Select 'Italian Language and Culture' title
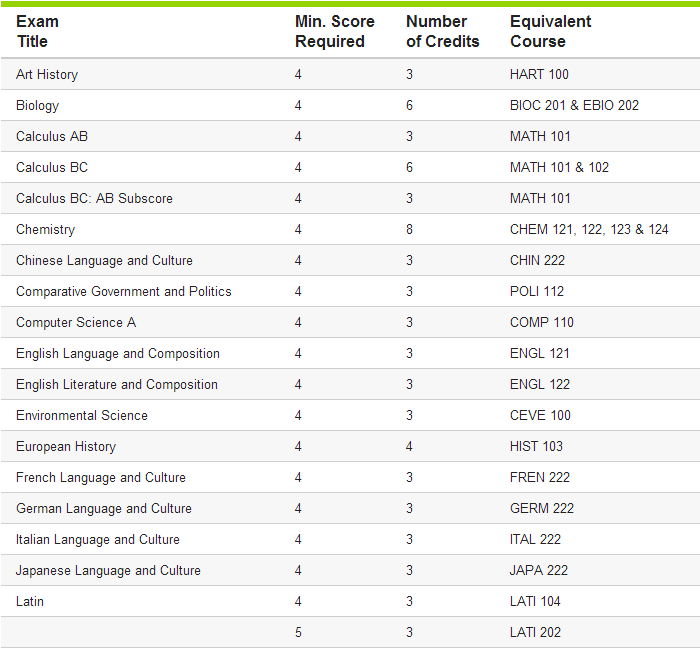Screen dimensions: 700x648 [98, 540]
